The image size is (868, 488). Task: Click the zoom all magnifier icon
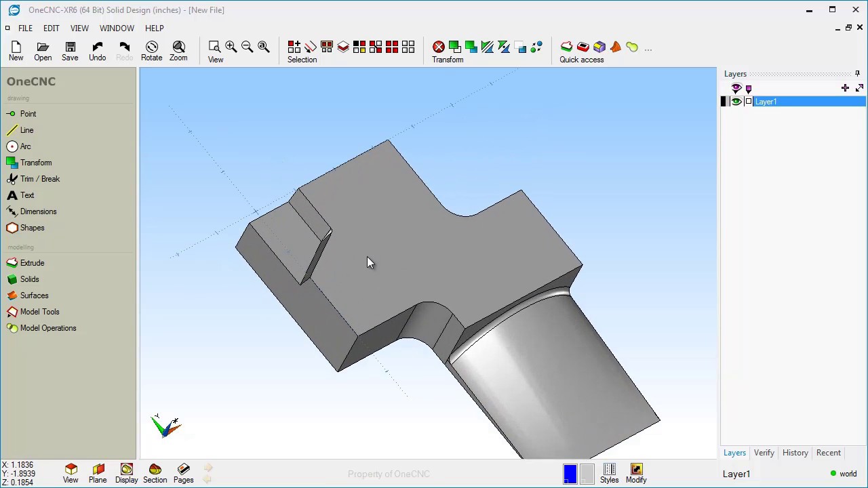click(264, 47)
